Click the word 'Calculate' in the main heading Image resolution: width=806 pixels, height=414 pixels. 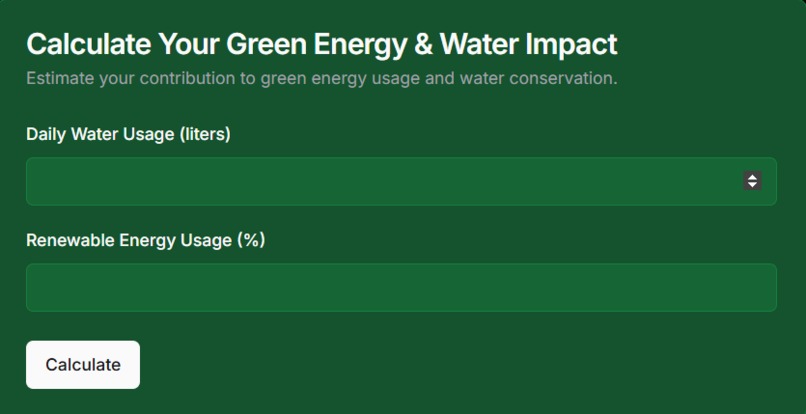[x=89, y=44]
